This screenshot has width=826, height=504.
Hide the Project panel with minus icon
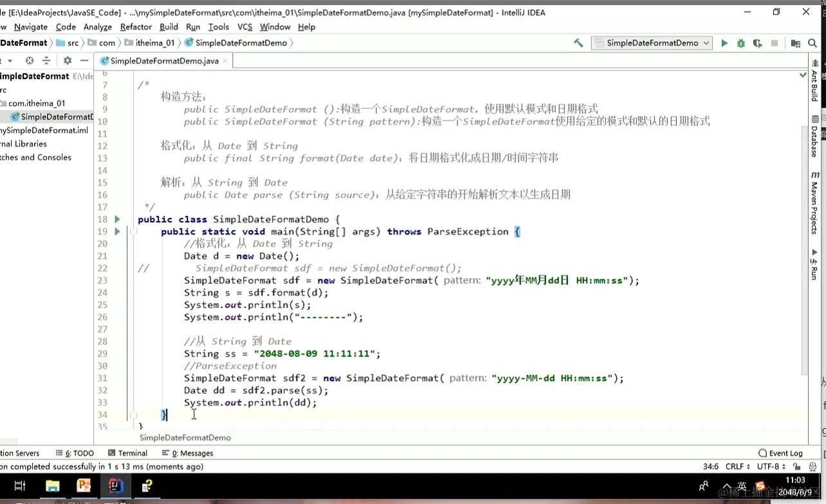pos(84,60)
